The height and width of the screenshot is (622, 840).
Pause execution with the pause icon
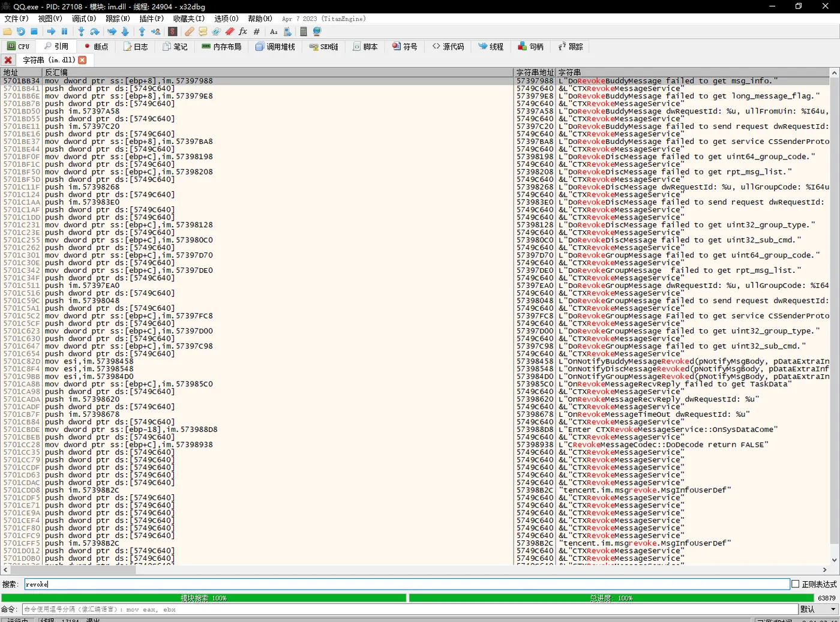pos(64,32)
